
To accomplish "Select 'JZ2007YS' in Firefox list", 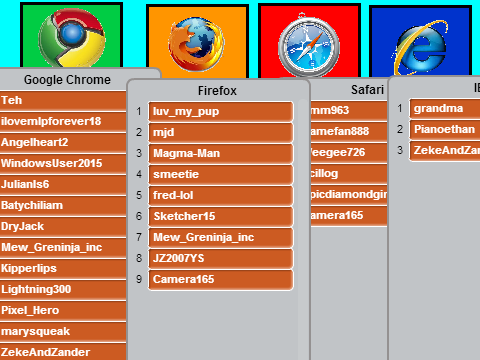I will tap(221, 258).
